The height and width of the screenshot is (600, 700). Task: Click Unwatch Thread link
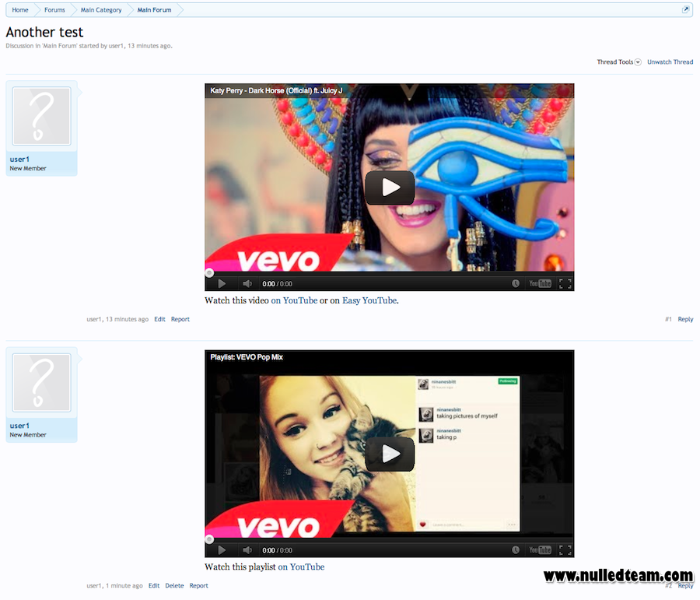coord(670,62)
